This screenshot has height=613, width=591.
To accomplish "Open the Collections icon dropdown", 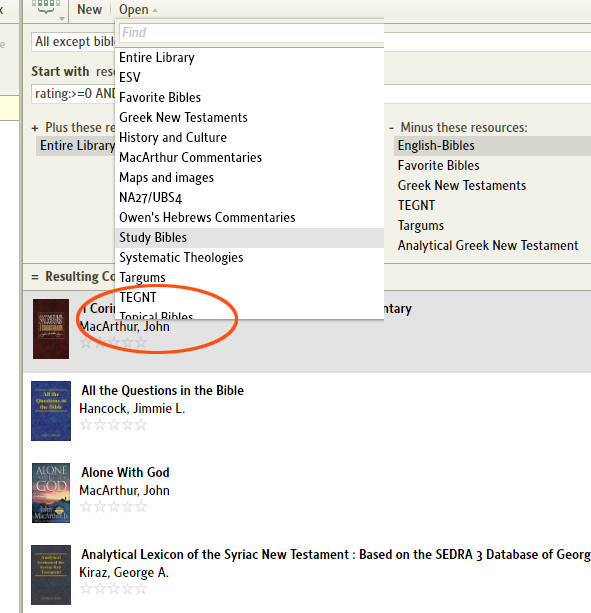I will click(48, 9).
